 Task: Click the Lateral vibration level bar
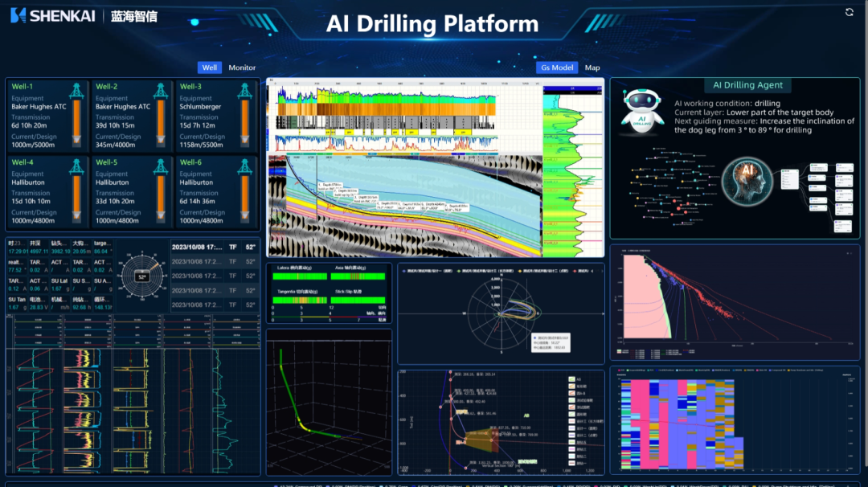click(x=300, y=276)
